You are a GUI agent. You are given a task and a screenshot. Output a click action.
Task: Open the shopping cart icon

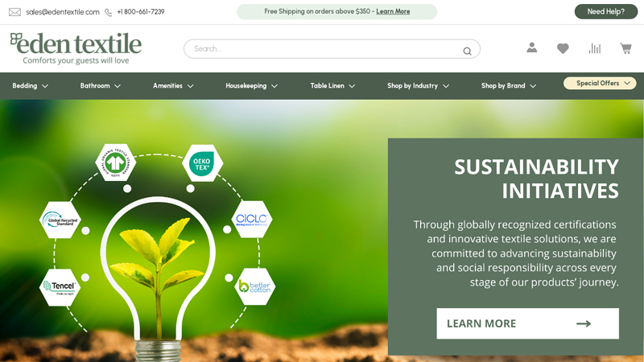pos(625,48)
